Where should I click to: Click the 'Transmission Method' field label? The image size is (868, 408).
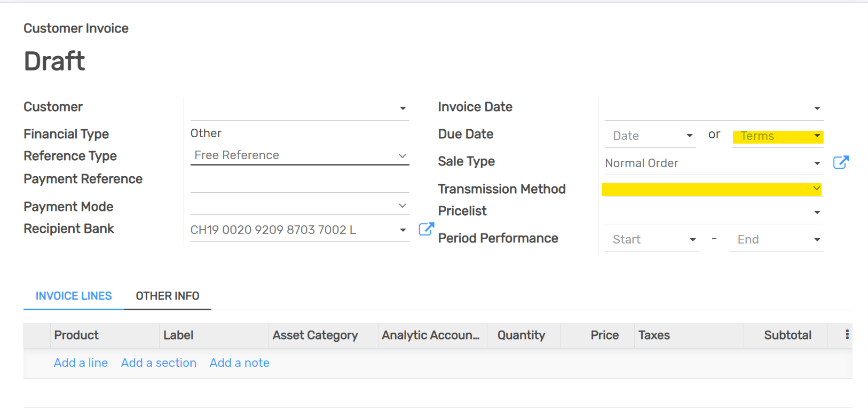click(502, 189)
